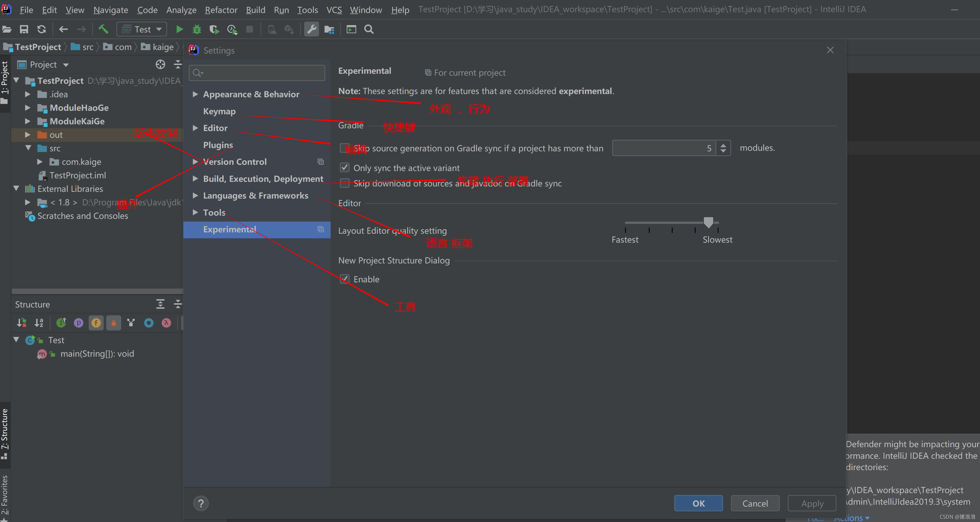The width and height of the screenshot is (980, 522).
Task: Toggle Show Lambdas icon in Structure
Action: [x=166, y=323]
